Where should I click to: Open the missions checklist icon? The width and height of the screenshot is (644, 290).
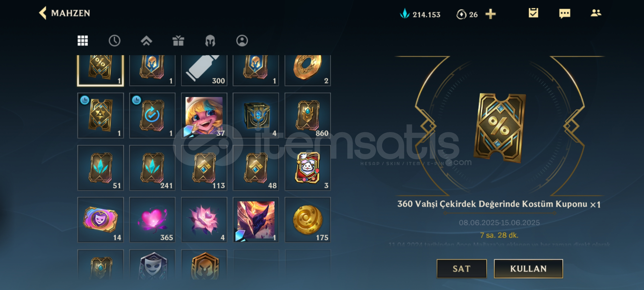[533, 13]
